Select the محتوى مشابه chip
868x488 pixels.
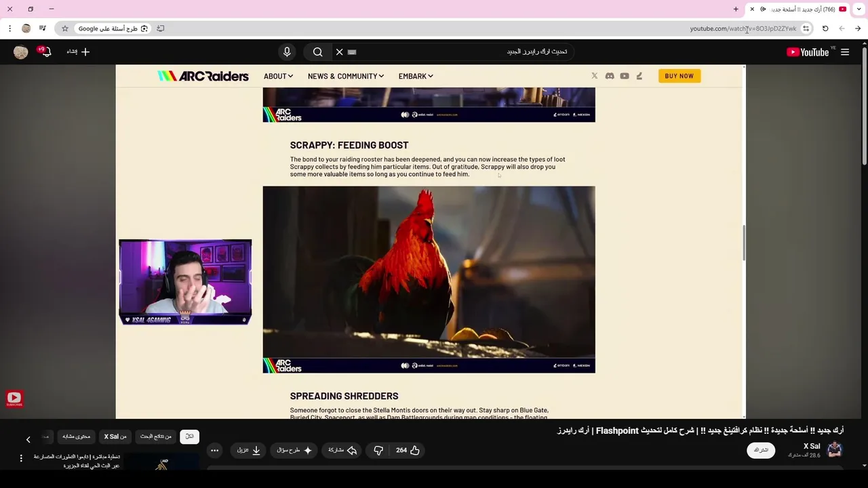coord(77,436)
